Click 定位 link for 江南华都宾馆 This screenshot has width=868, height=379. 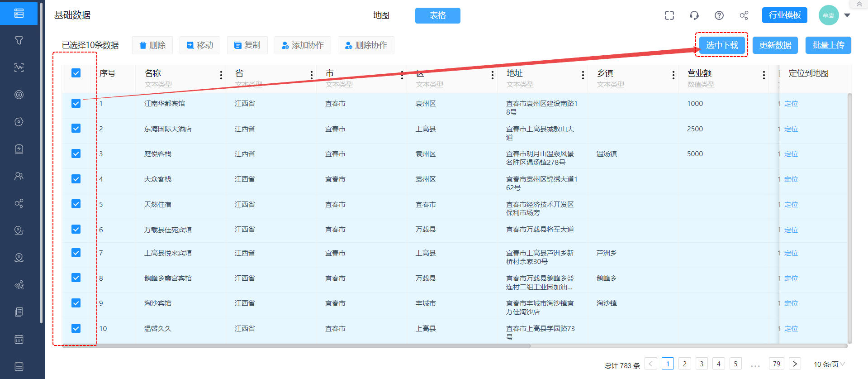pyautogui.click(x=791, y=104)
